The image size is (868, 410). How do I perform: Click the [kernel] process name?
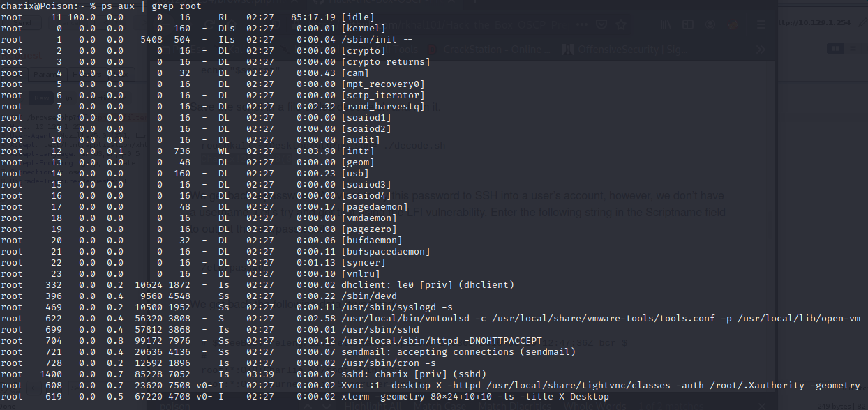coord(364,29)
